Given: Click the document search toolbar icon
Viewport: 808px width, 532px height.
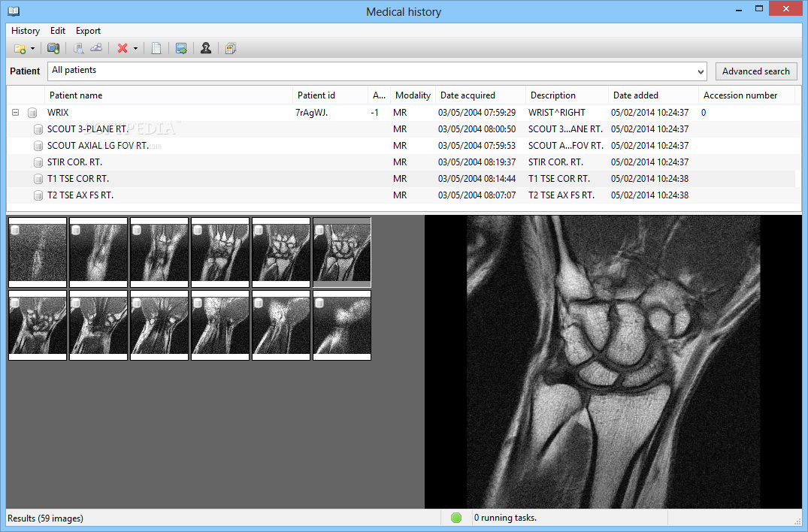Looking at the screenshot, I should pyautogui.click(x=78, y=48).
